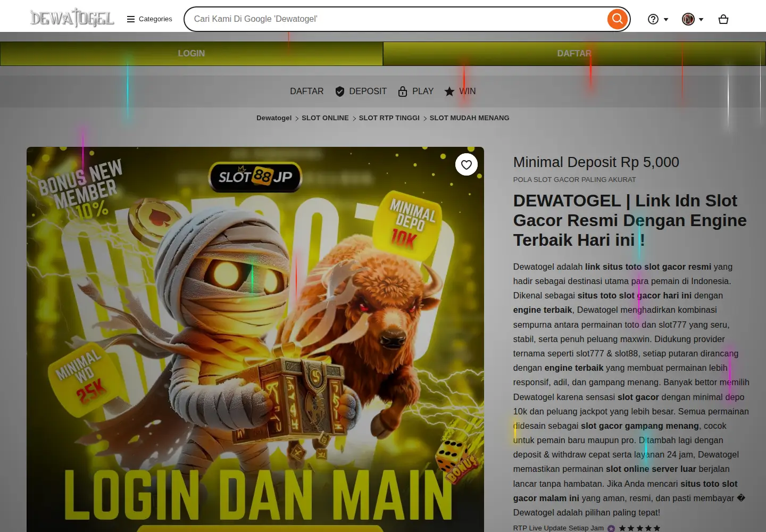Click the Dewatogel logo
The width and height of the screenshot is (766, 532).
pyautogui.click(x=72, y=18)
